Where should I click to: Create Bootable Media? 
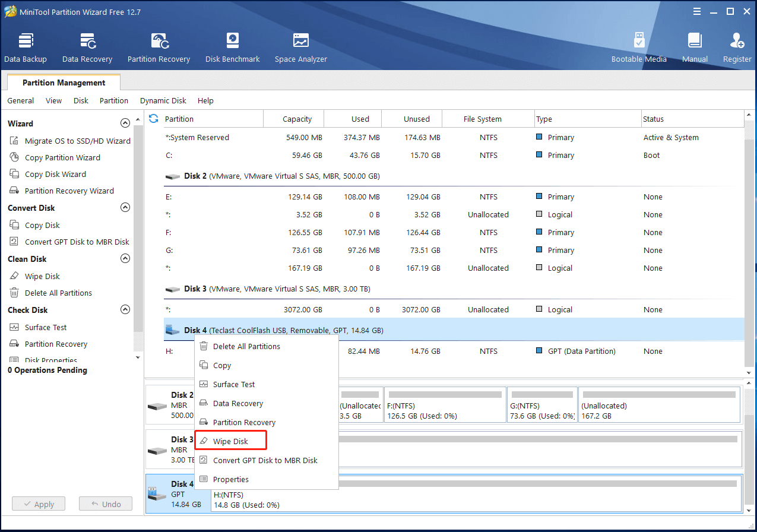click(x=639, y=47)
